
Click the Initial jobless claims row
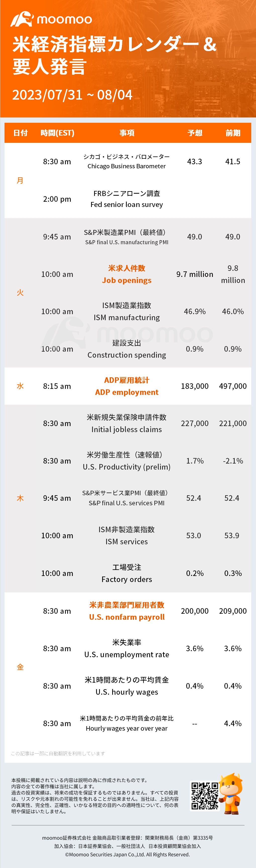[128, 423]
